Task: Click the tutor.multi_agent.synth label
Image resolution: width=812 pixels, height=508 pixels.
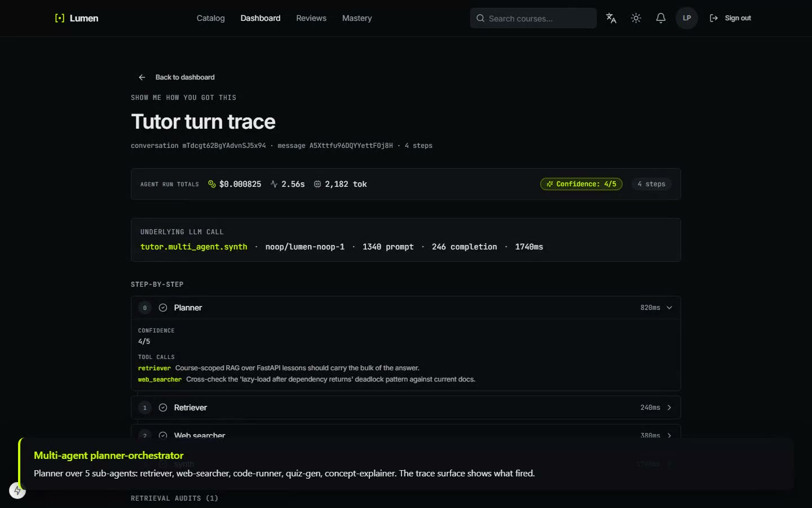Action: coord(193,247)
